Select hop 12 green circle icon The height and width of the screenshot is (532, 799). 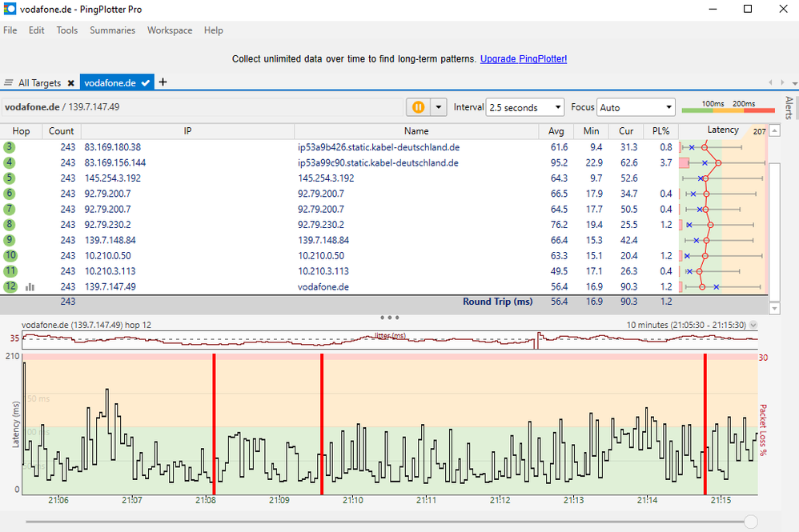[x=10, y=286]
